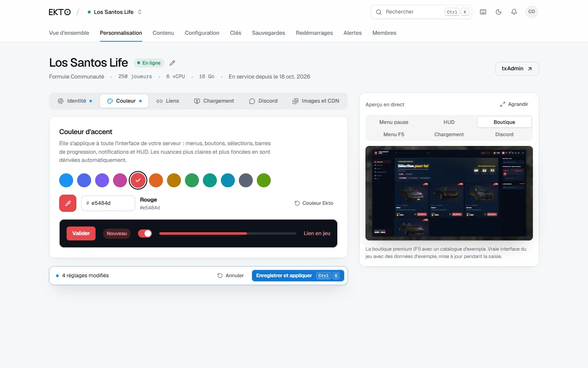588x368 pixels.
Task: Go to the Alertes tab
Action: [x=353, y=33]
